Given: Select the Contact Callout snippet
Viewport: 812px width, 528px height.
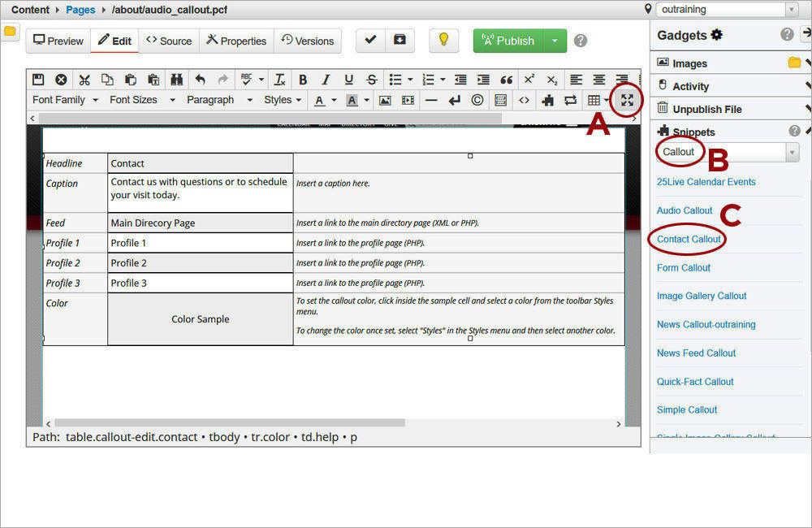Looking at the screenshot, I should (689, 239).
